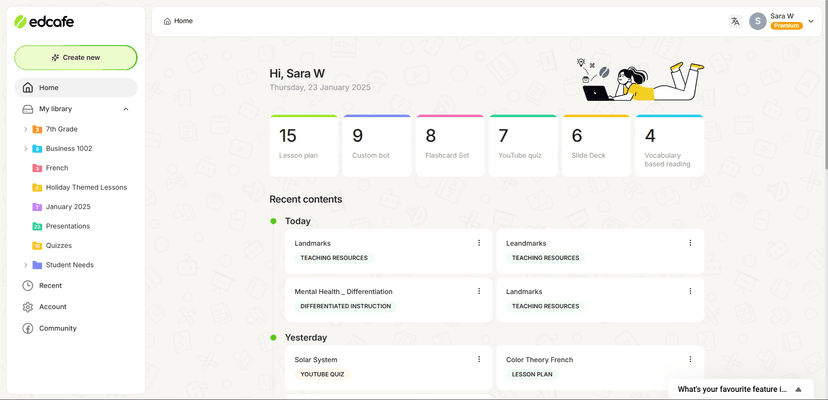
Task: Open Holiday Themed Lessons folder
Action: 87,188
